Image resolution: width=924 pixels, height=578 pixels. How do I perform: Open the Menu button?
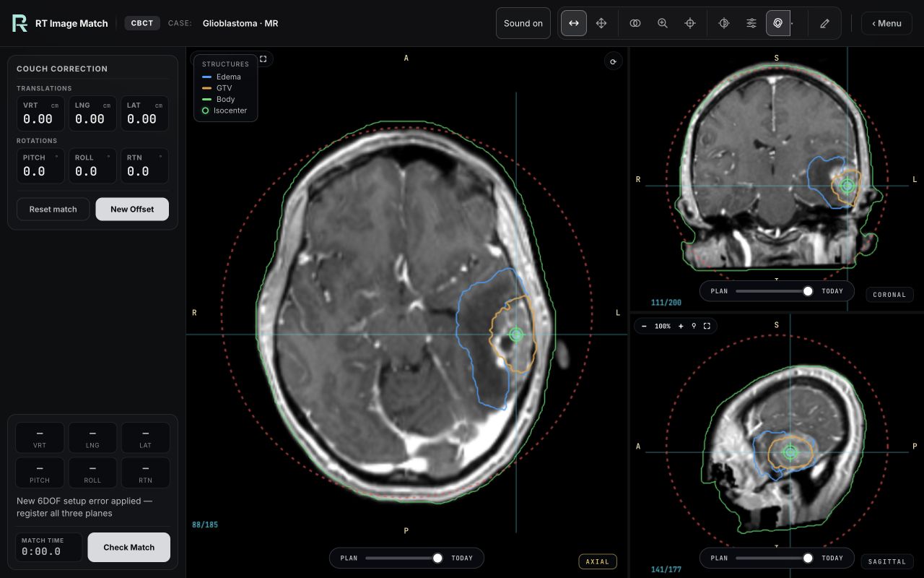(x=886, y=23)
